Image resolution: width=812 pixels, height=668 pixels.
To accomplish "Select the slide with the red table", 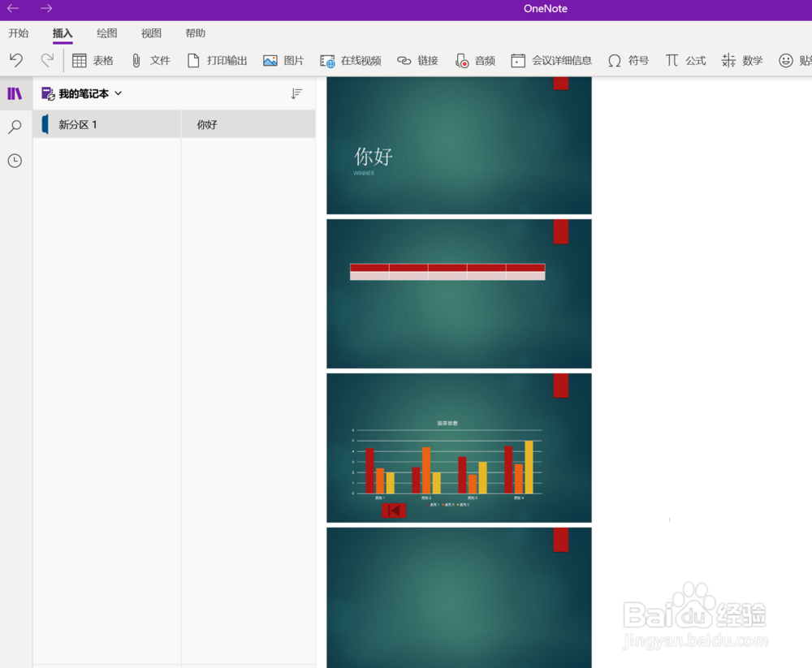I will pyautogui.click(x=459, y=294).
